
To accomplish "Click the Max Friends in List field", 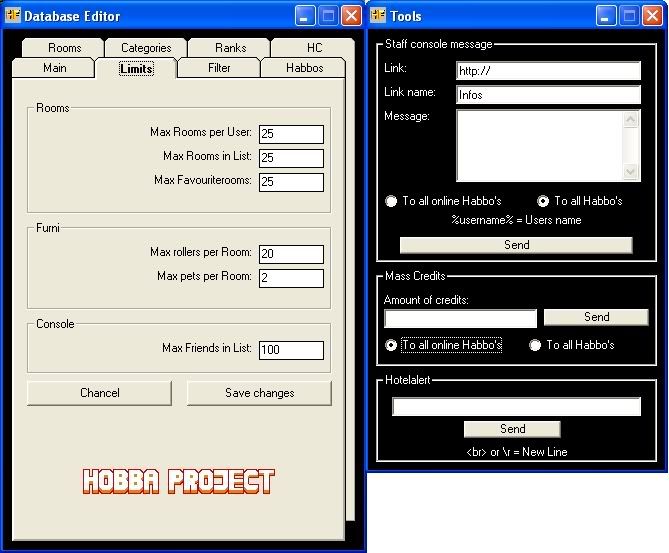I will click(x=291, y=350).
